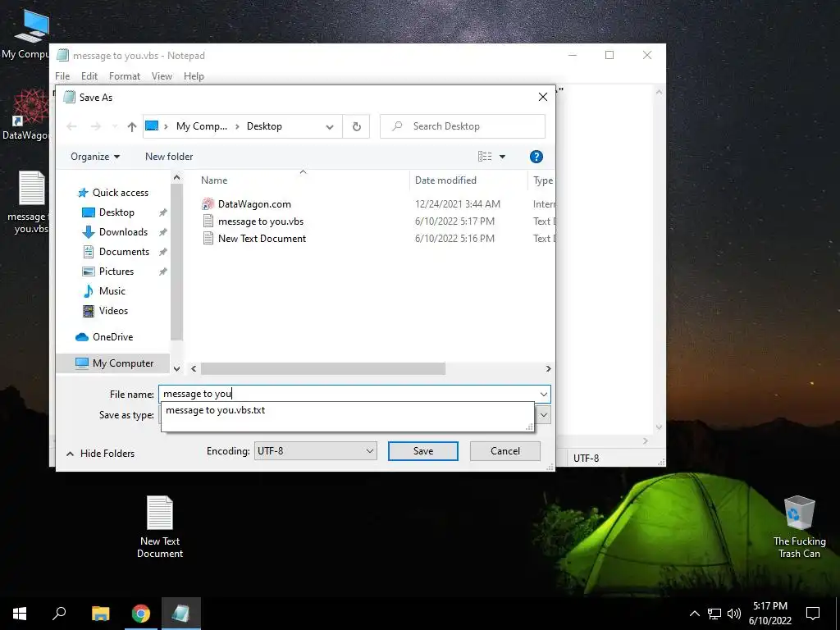
Task: Collapse with Hide Folders
Action: point(100,454)
